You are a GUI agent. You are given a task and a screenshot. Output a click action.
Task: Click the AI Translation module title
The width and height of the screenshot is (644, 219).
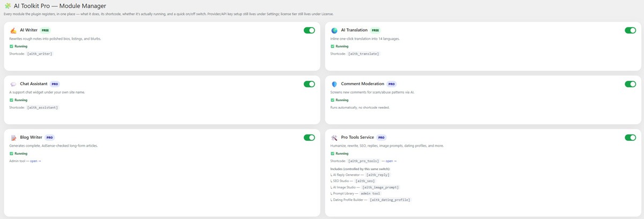(354, 31)
